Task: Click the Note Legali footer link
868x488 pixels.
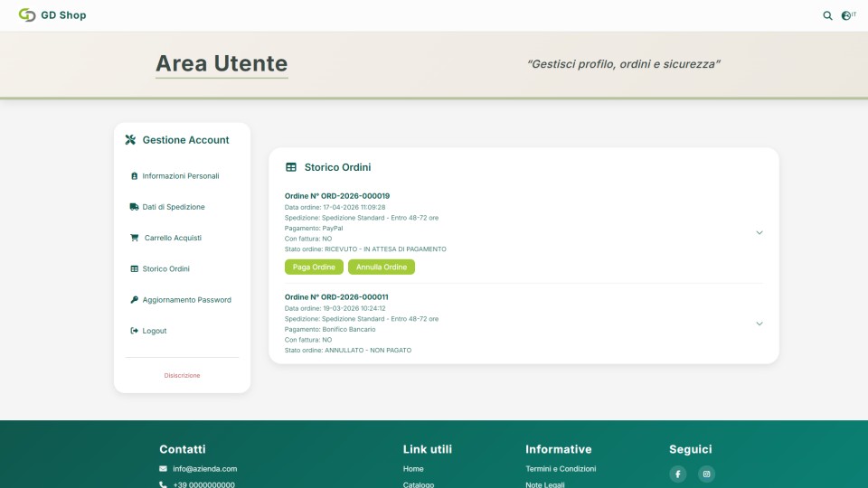Action: [544, 484]
